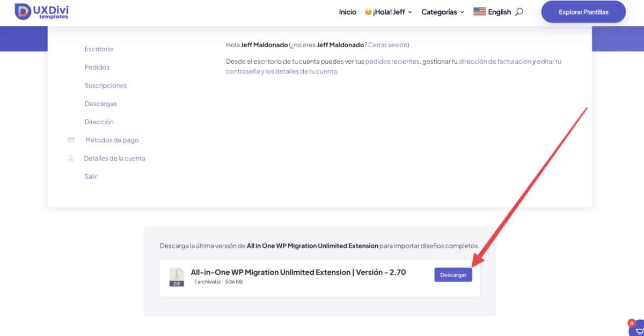644x336 pixels.
Task: Go to Inicio in top navigation
Action: pos(347,12)
